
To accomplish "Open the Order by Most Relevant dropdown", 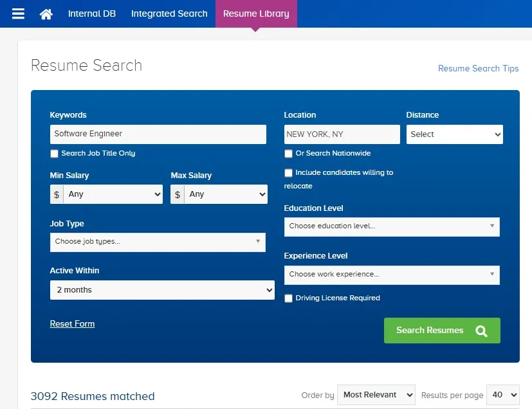I will 376,395.
